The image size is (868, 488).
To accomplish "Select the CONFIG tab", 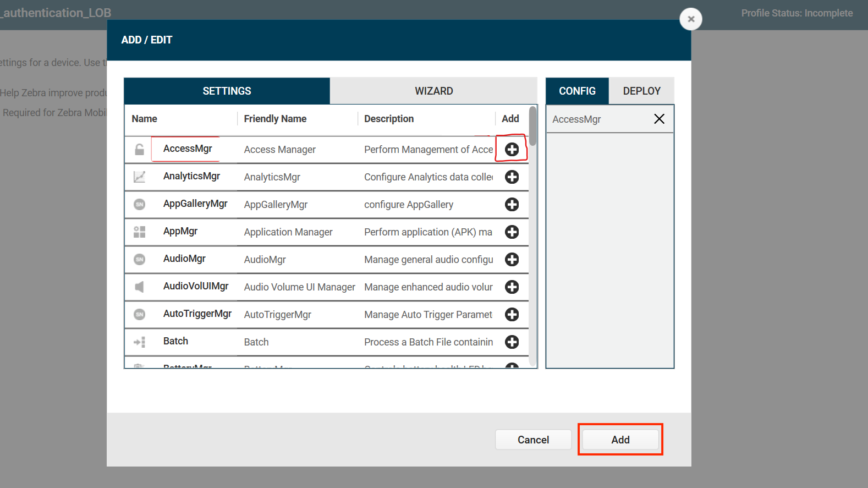I will tap(577, 91).
